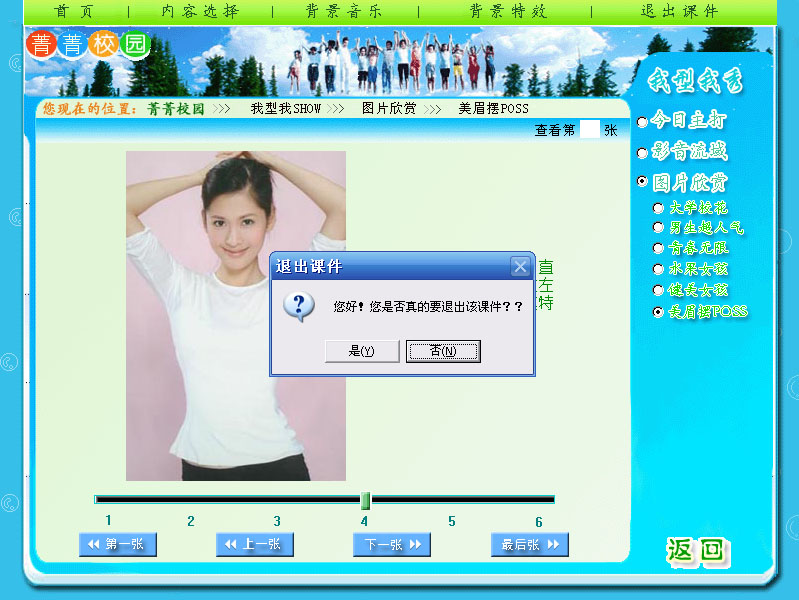Open the 内容选择 menu
The width and height of the screenshot is (799, 600).
click(200, 11)
